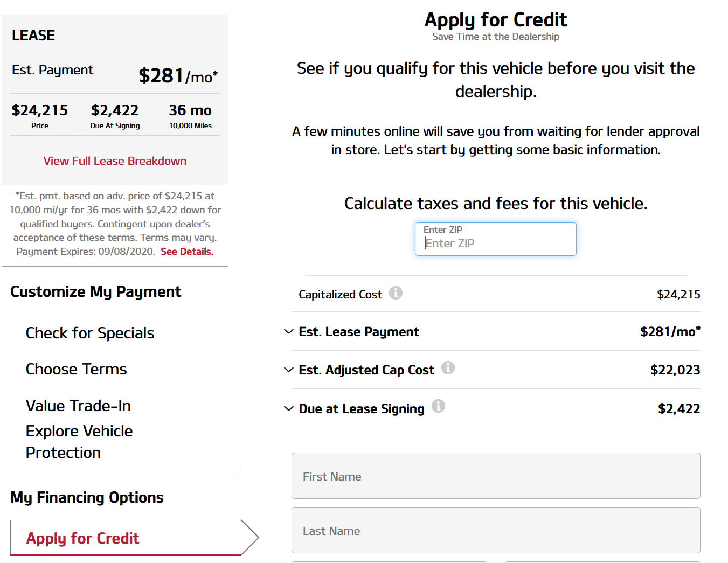Click info icon next to Capitalized Cost
Viewport: 728px width, 563px height.
(x=396, y=293)
